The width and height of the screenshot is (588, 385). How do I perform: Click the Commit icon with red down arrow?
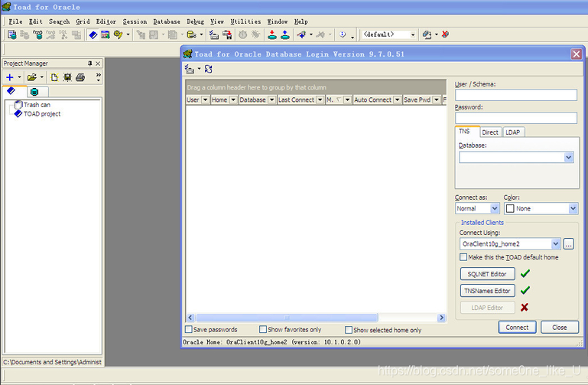272,35
